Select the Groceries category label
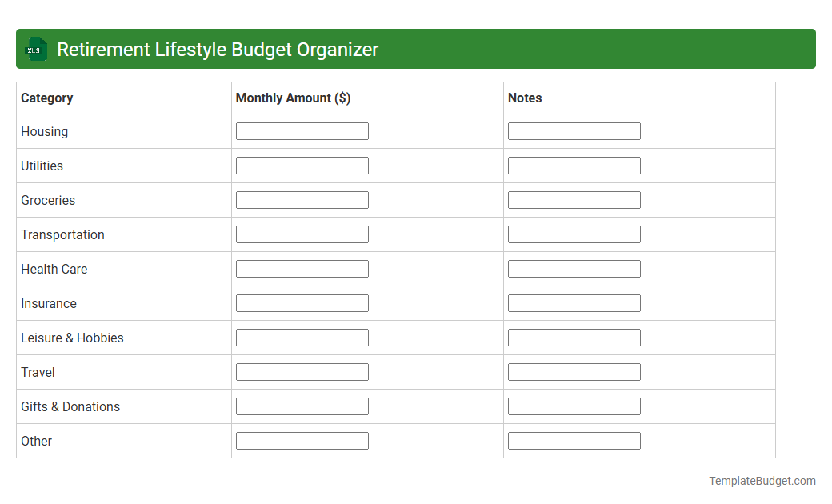Viewport: 832px width, 504px height. click(x=48, y=200)
